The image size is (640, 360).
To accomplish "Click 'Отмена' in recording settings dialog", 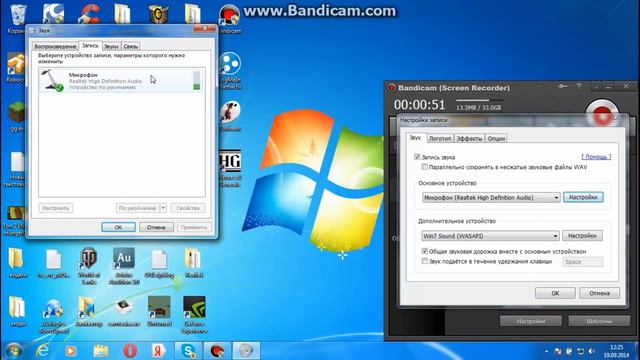I will (x=599, y=293).
